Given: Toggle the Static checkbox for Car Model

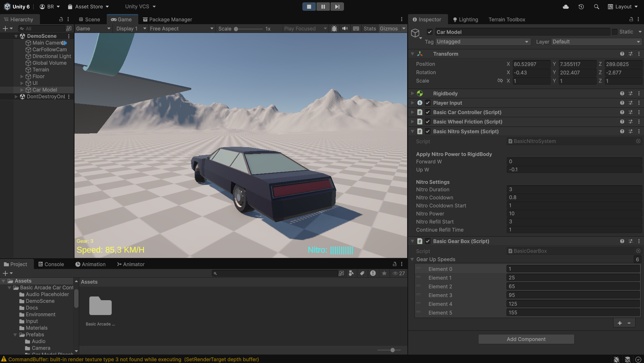Looking at the screenshot, I should (x=614, y=32).
